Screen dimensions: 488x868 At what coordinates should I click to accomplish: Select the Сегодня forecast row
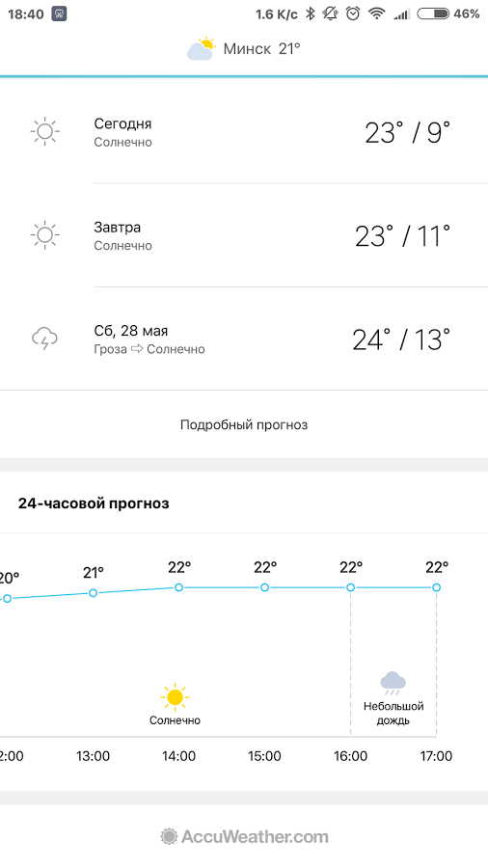click(244, 131)
